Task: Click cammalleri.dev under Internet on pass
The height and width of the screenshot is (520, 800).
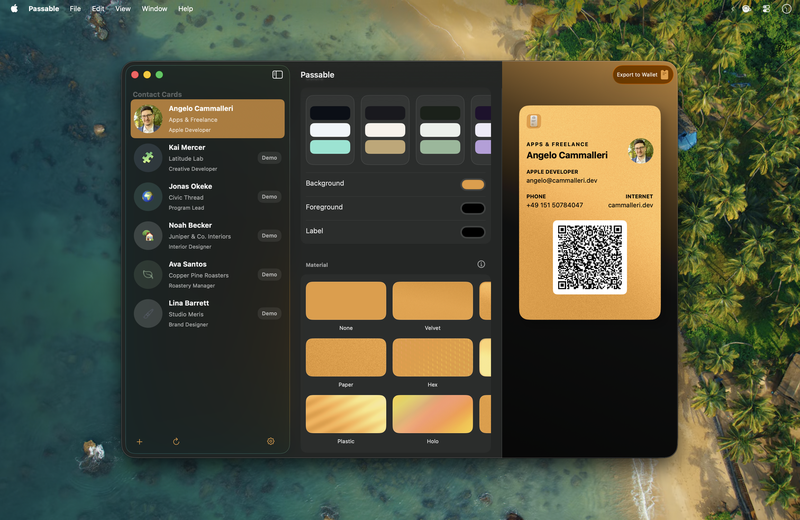Action: click(x=631, y=205)
